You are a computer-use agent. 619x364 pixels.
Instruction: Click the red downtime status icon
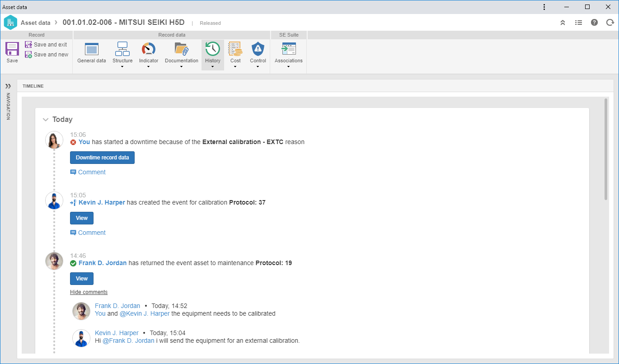point(73,142)
